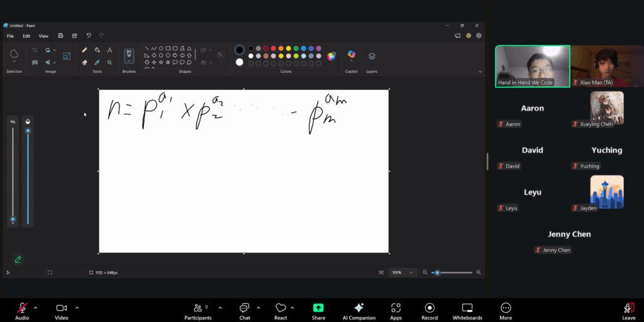Pick the Color picker eyedropper tool
The image size is (644, 322).
pyautogui.click(x=97, y=62)
